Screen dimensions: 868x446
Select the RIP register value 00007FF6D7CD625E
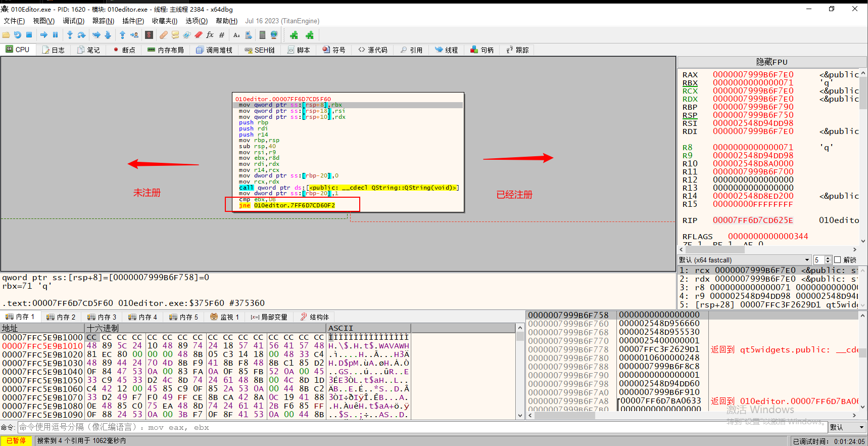pos(753,220)
